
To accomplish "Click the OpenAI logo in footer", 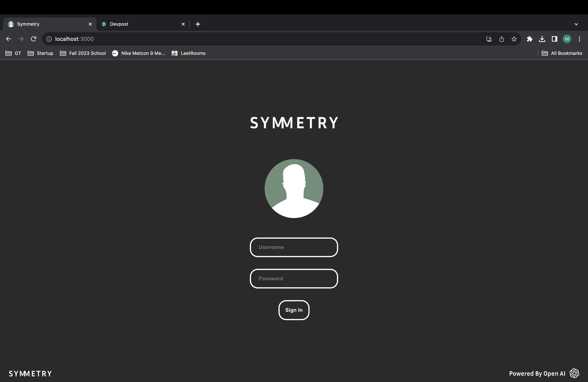I will pyautogui.click(x=574, y=373).
